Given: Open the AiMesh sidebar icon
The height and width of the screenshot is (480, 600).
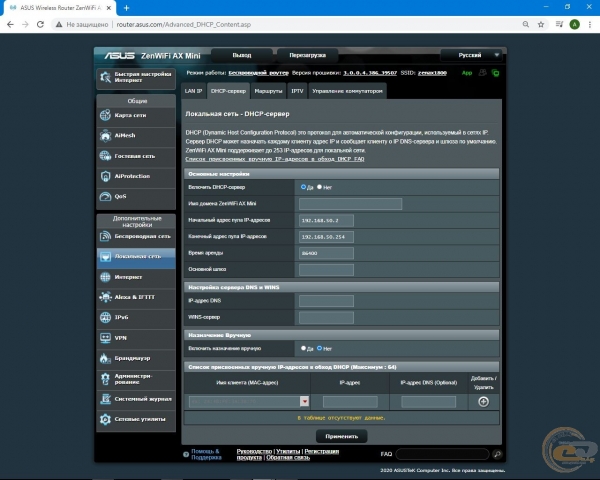Looking at the screenshot, I should pos(105,136).
